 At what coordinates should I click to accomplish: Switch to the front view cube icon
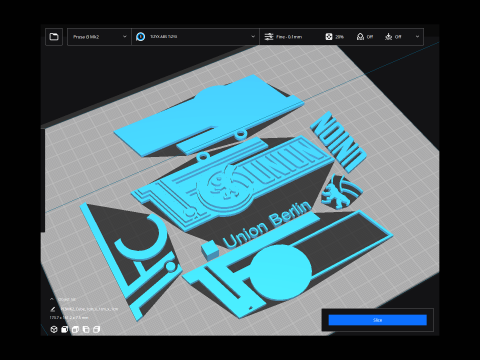click(x=65, y=329)
